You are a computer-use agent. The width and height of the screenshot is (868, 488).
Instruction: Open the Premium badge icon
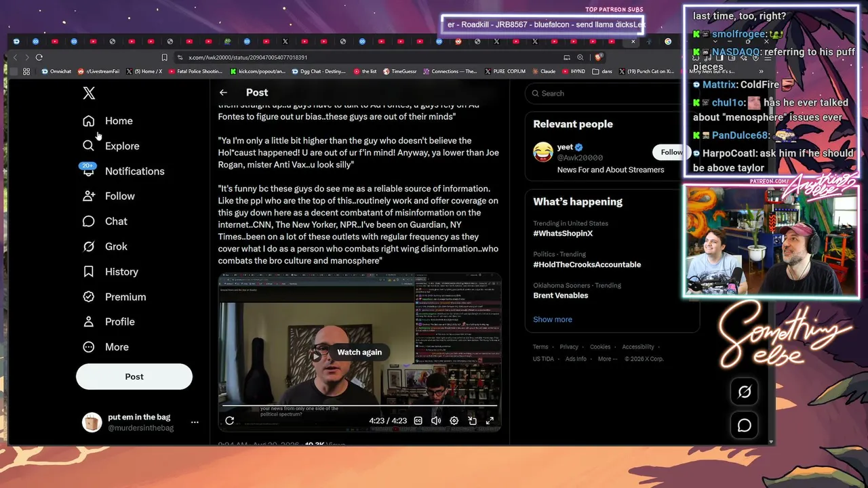tap(89, 297)
